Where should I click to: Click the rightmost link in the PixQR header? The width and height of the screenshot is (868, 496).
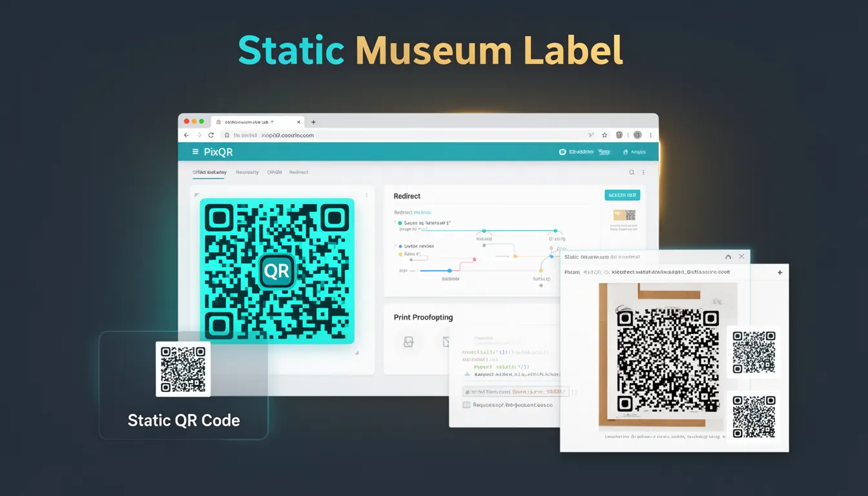point(634,152)
